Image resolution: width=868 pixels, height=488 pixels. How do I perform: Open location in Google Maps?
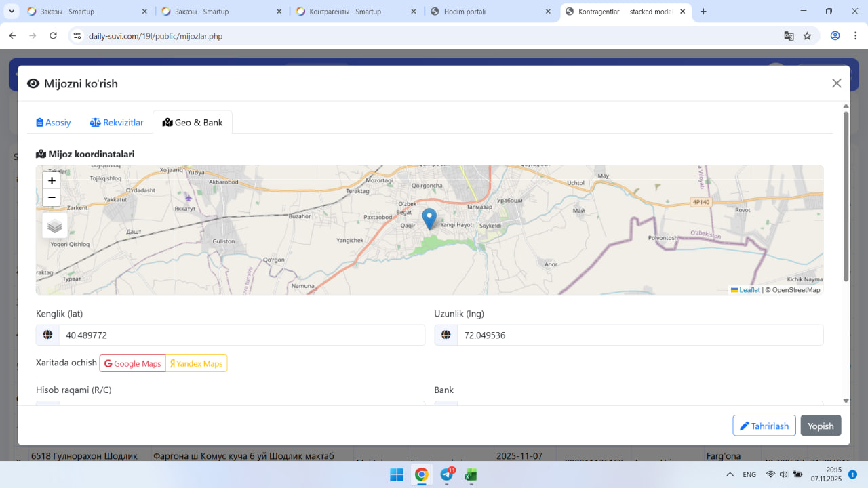click(x=133, y=363)
